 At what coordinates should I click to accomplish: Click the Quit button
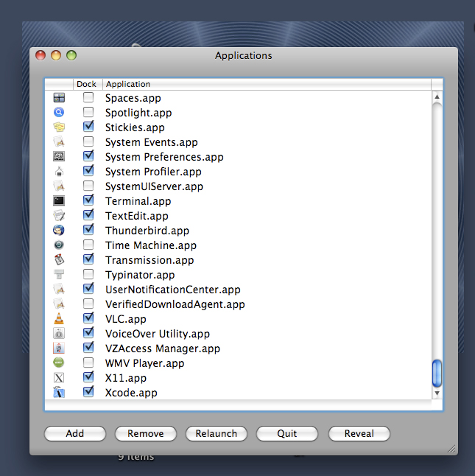[x=287, y=433]
